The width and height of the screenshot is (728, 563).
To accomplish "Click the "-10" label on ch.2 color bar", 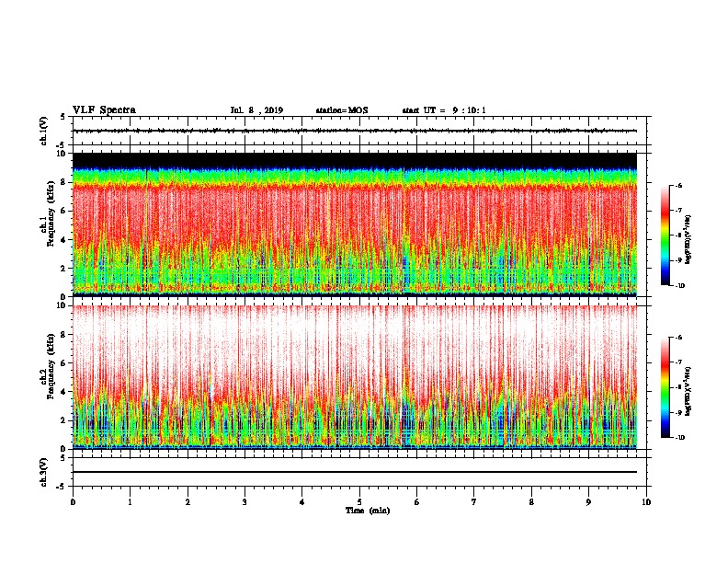I will point(680,437).
